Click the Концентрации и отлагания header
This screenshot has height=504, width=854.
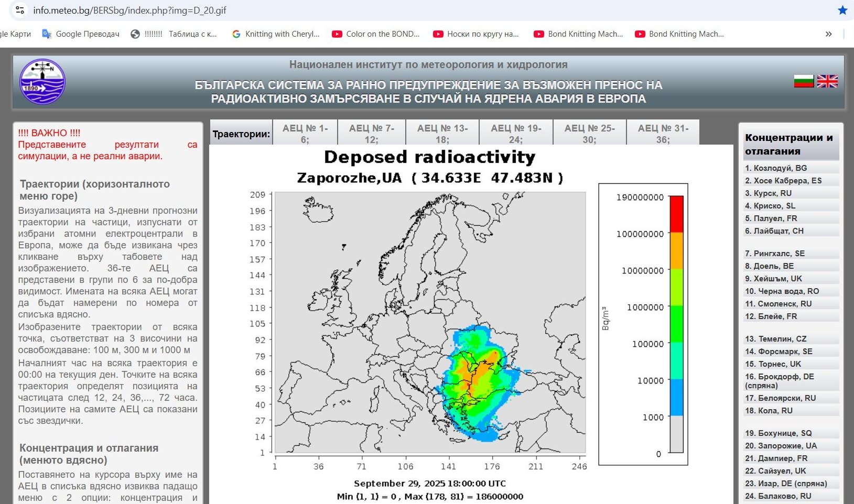click(791, 144)
